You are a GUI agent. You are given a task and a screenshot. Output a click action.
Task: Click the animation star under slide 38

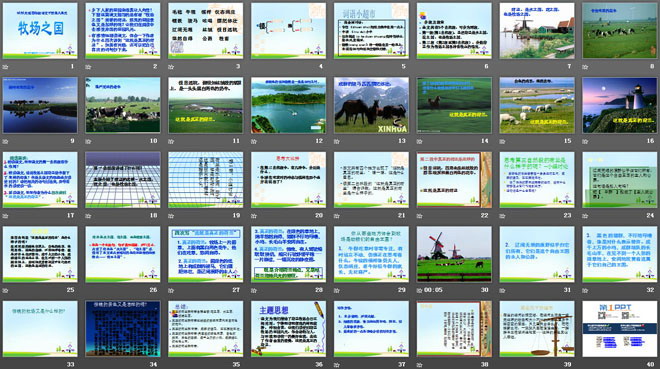click(420, 365)
